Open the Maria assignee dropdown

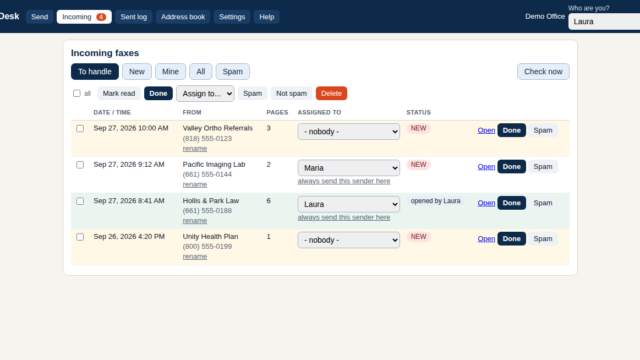pyautogui.click(x=349, y=168)
